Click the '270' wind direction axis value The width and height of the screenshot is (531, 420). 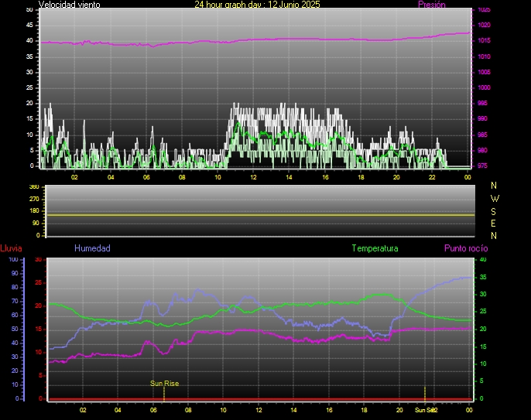point(34,199)
